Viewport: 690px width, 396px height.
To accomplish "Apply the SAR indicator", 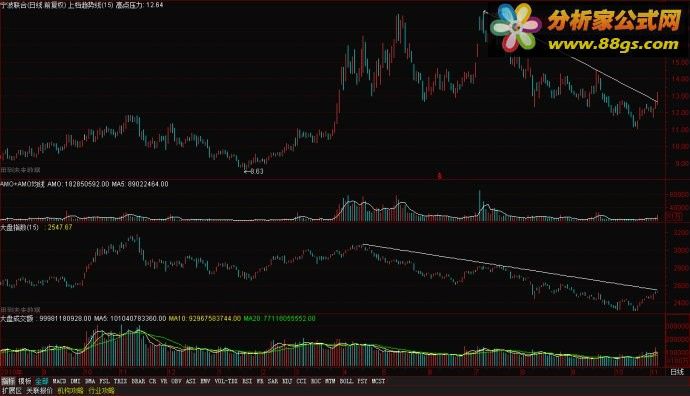I will 273,381.
